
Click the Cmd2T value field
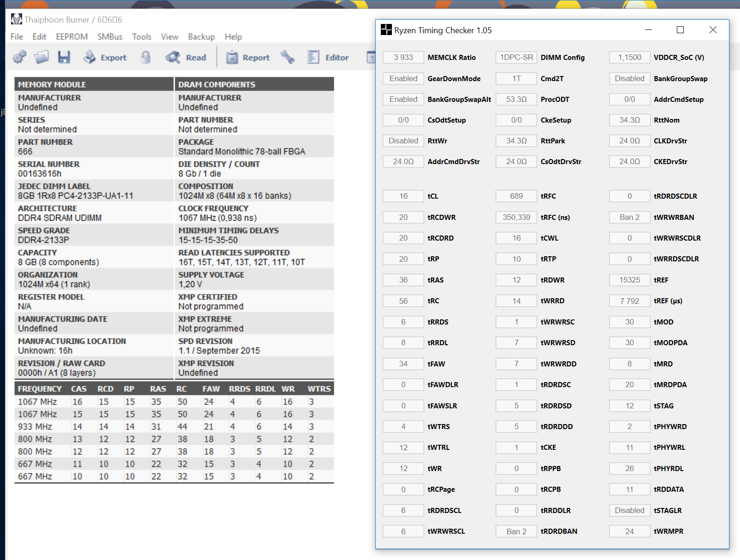pos(516,79)
